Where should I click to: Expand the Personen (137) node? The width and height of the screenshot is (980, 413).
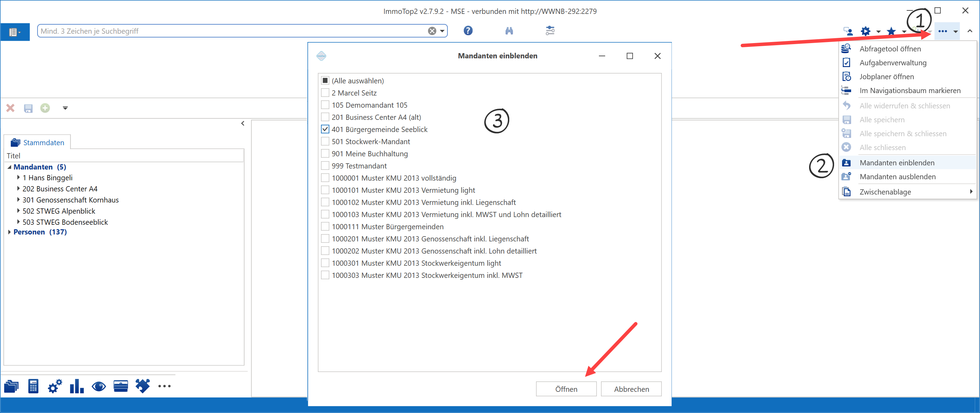tap(9, 232)
